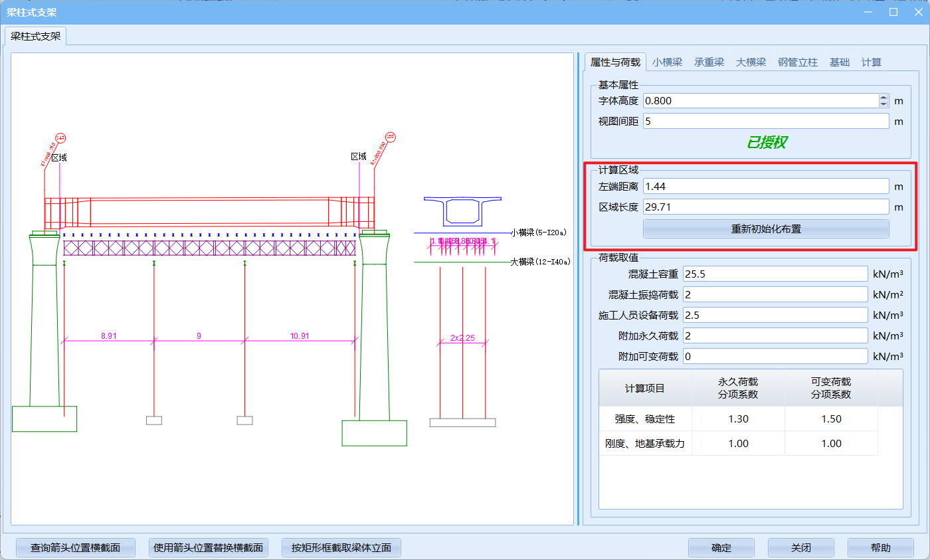
Task: Increase font height with the up spinner arrow
Action: (x=883, y=98)
